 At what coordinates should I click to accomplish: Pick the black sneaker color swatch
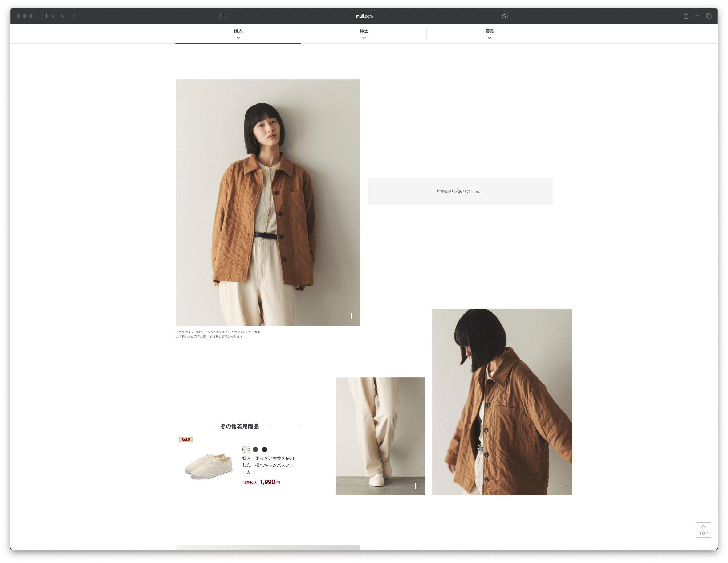pos(265,449)
